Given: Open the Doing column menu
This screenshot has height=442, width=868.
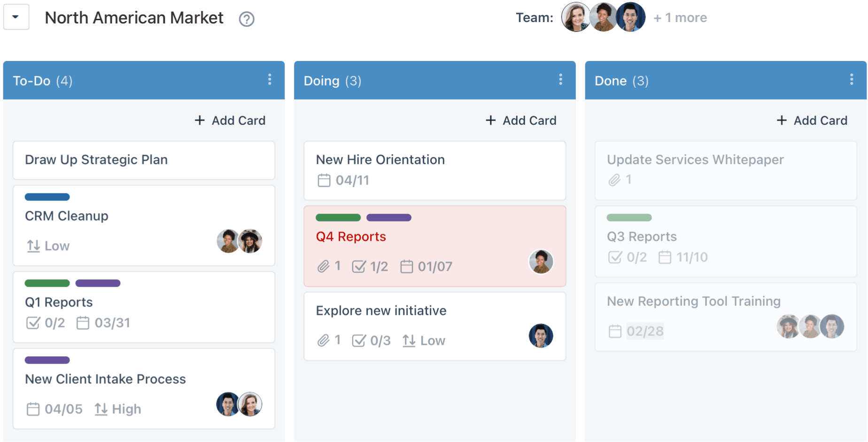Looking at the screenshot, I should click(560, 80).
